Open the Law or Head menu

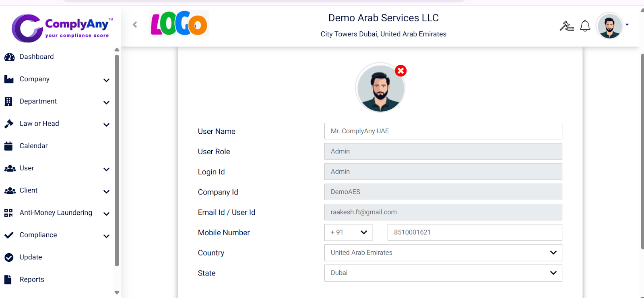(39, 124)
